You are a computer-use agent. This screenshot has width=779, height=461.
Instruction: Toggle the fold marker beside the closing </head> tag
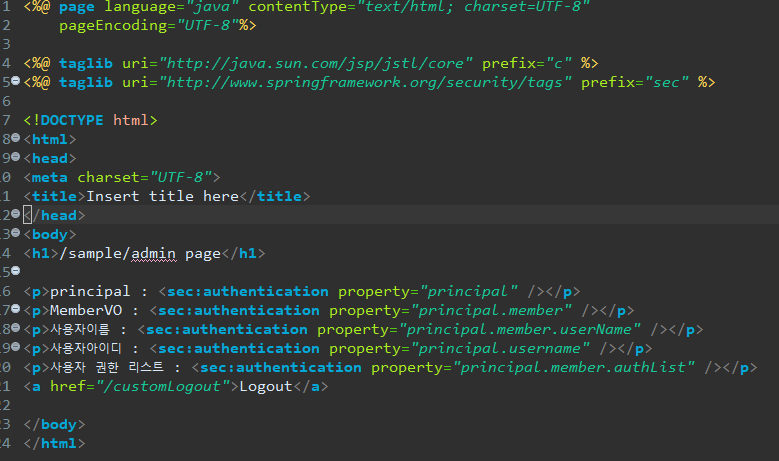pyautogui.click(x=15, y=214)
